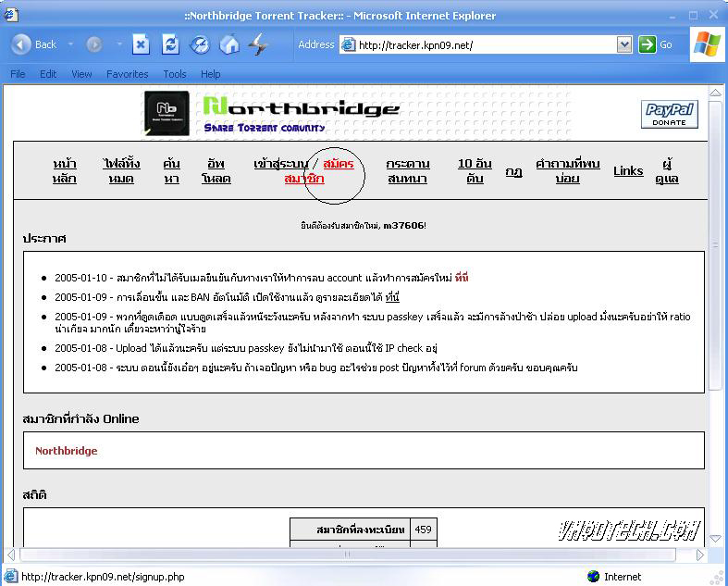
Task: Click the window minimize button
Action: pyautogui.click(x=672, y=17)
